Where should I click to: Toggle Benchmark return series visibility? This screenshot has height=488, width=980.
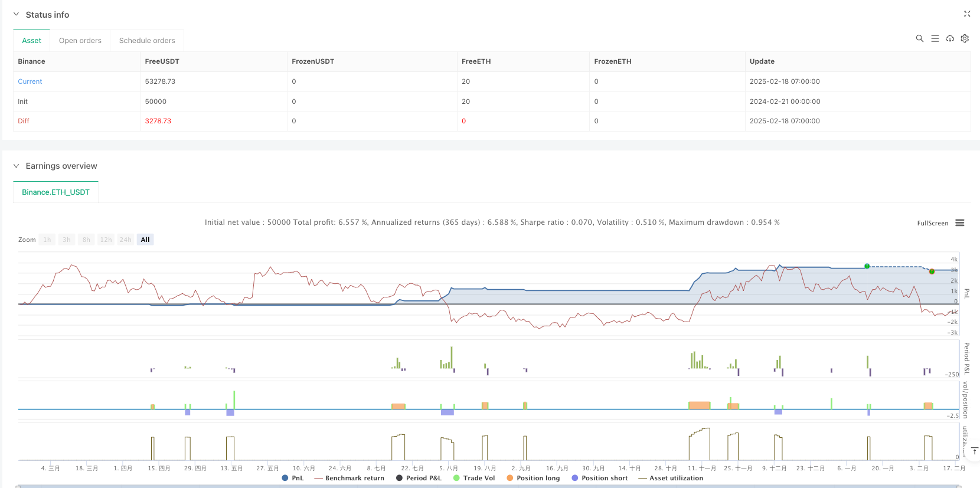(x=349, y=478)
